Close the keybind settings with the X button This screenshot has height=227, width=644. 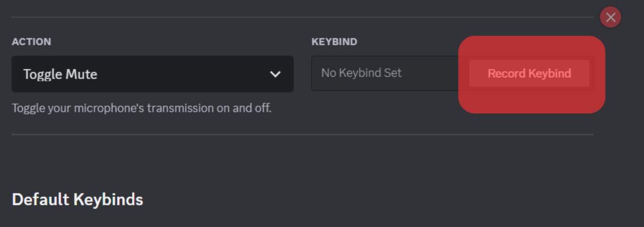pyautogui.click(x=611, y=17)
